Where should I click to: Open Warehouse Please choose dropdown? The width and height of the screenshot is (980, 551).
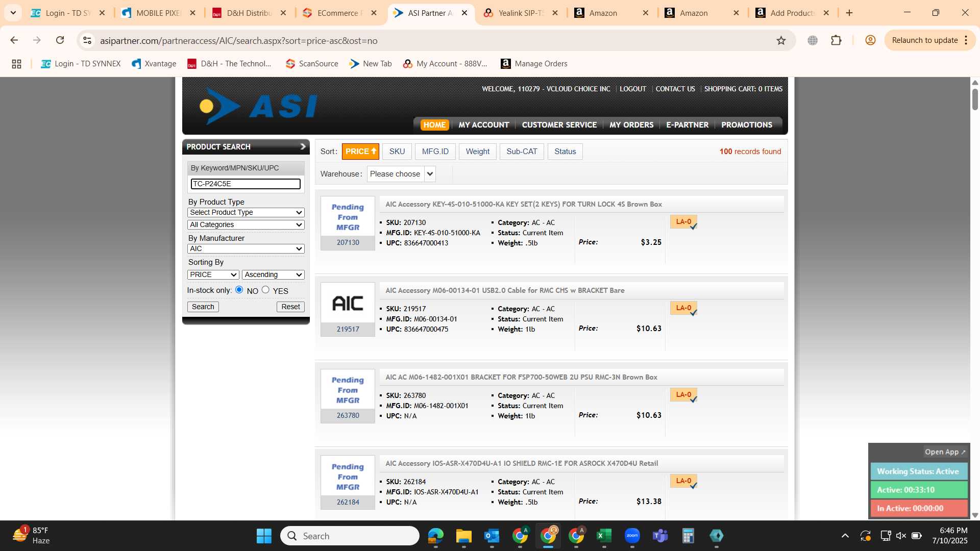pos(401,174)
